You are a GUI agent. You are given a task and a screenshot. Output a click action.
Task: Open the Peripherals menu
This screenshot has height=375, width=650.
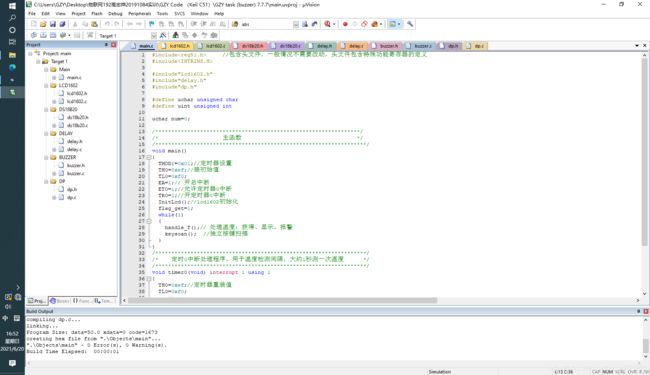pyautogui.click(x=140, y=14)
